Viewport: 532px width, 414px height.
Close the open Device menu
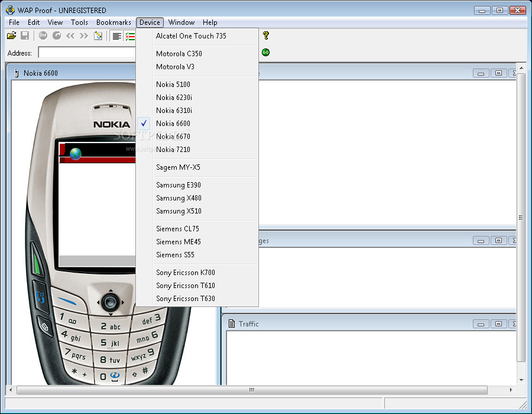click(x=150, y=22)
